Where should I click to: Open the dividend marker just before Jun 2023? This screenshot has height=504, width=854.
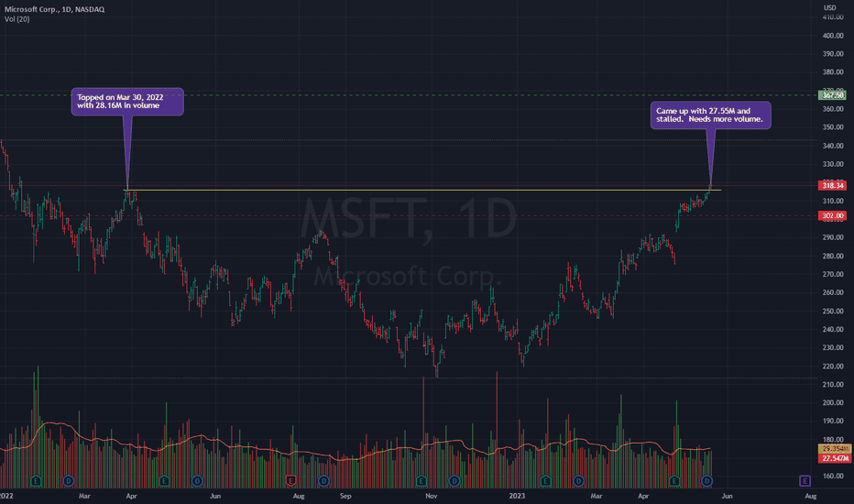point(707,480)
